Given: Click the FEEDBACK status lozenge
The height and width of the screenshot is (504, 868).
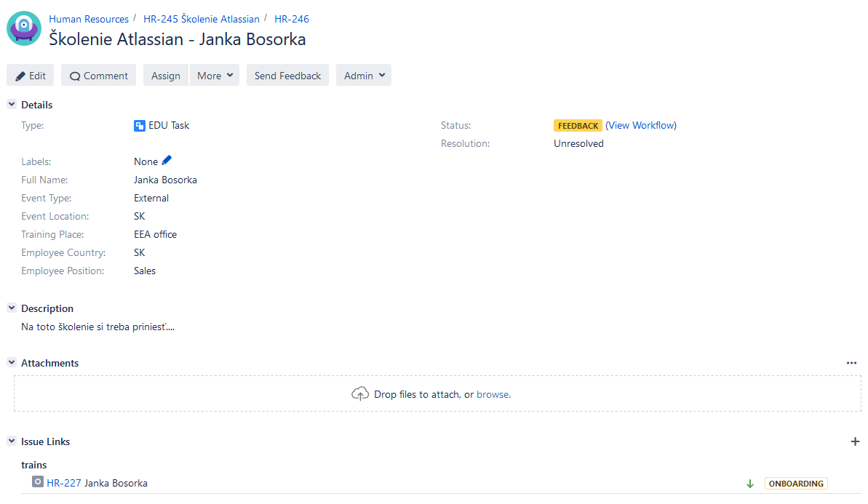Looking at the screenshot, I should click(x=578, y=125).
